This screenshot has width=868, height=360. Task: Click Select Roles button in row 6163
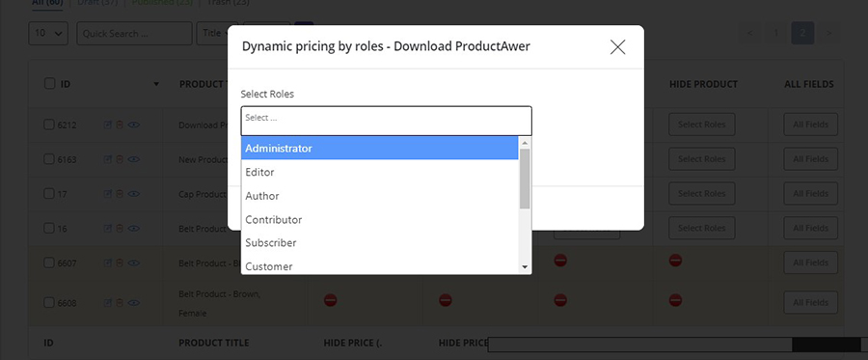[x=702, y=159]
